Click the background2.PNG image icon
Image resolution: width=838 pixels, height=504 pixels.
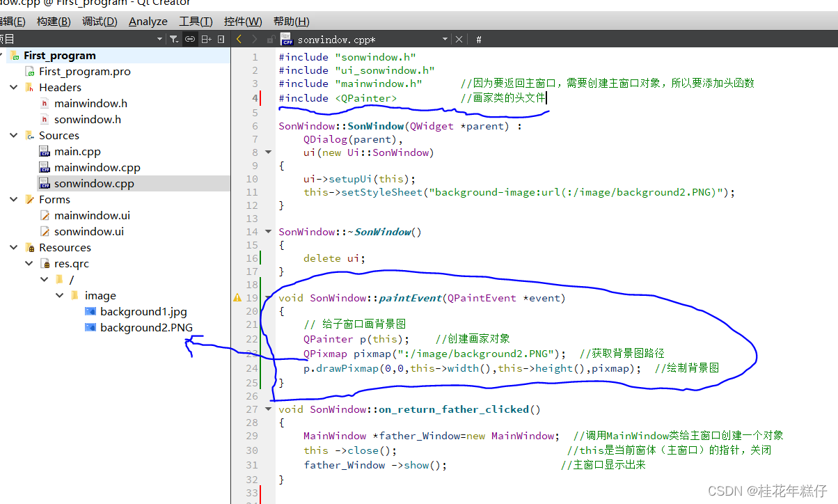[90, 328]
